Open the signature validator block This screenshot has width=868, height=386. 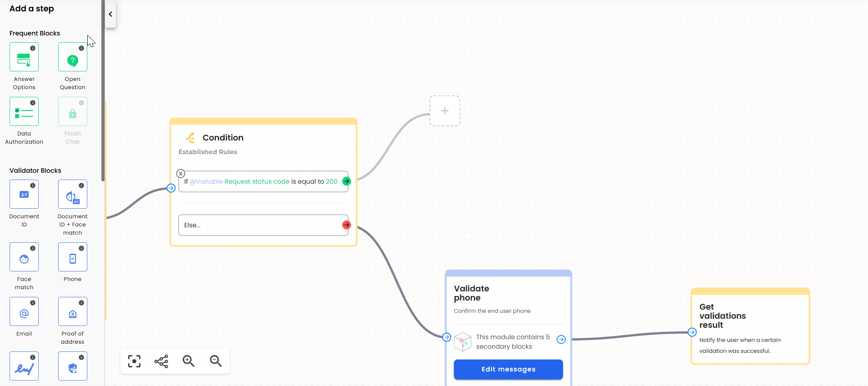(24, 366)
